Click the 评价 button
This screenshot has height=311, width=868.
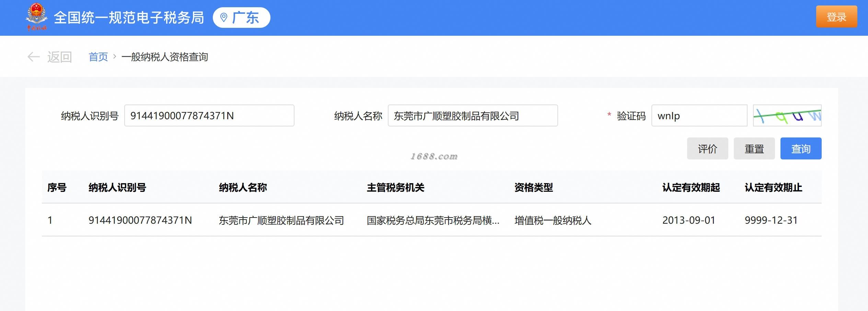coord(707,148)
